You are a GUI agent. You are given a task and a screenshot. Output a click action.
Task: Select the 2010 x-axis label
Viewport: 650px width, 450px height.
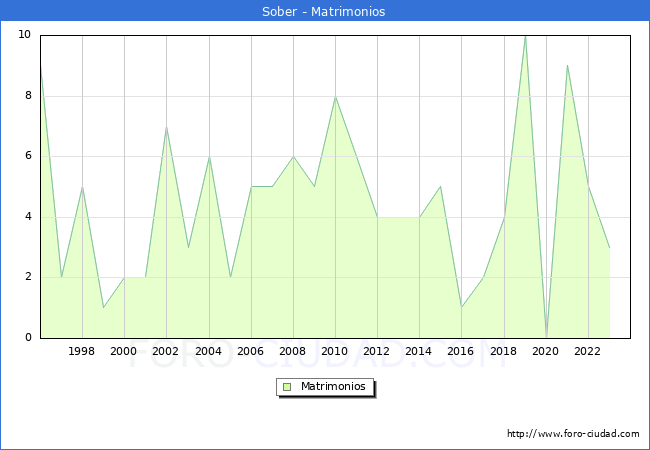335,351
